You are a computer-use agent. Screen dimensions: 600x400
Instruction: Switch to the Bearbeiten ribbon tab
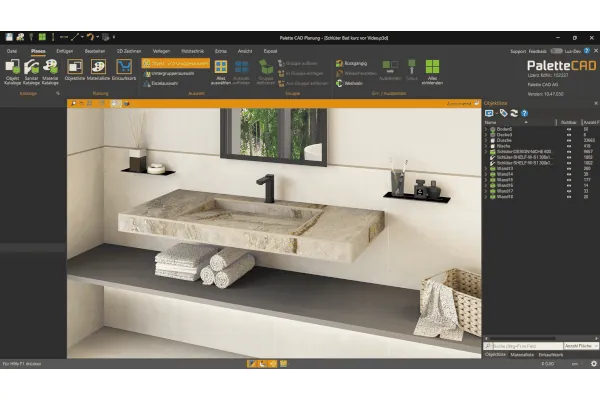[x=95, y=51]
